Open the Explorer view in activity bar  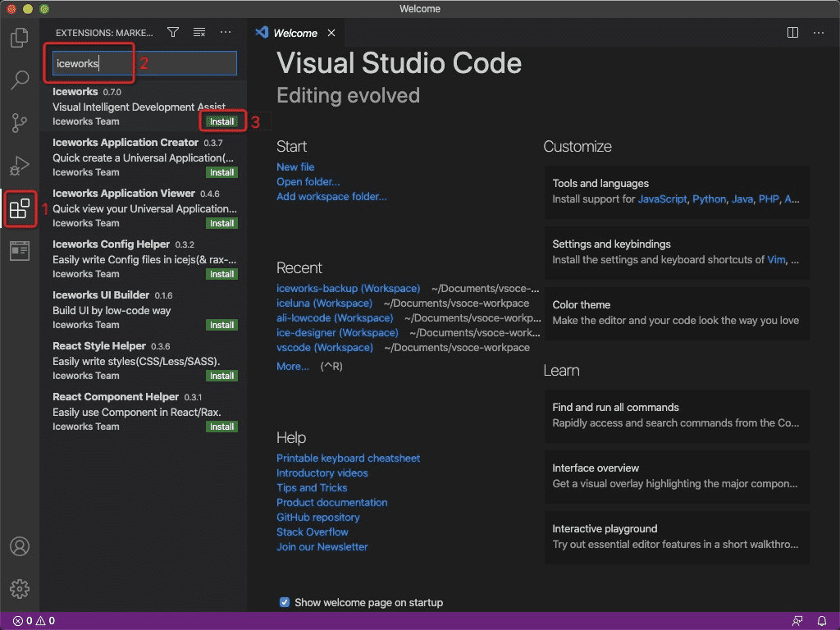point(20,38)
